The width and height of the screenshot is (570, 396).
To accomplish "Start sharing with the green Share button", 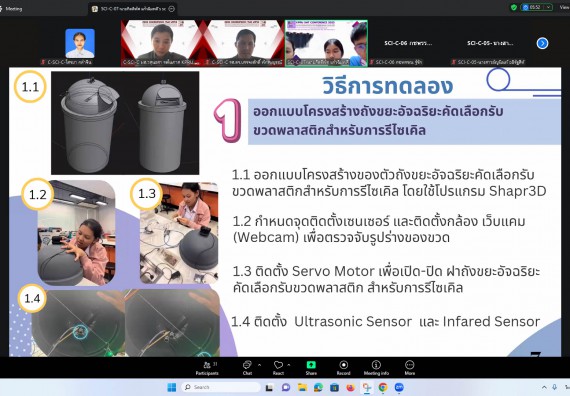I will 311,368.
